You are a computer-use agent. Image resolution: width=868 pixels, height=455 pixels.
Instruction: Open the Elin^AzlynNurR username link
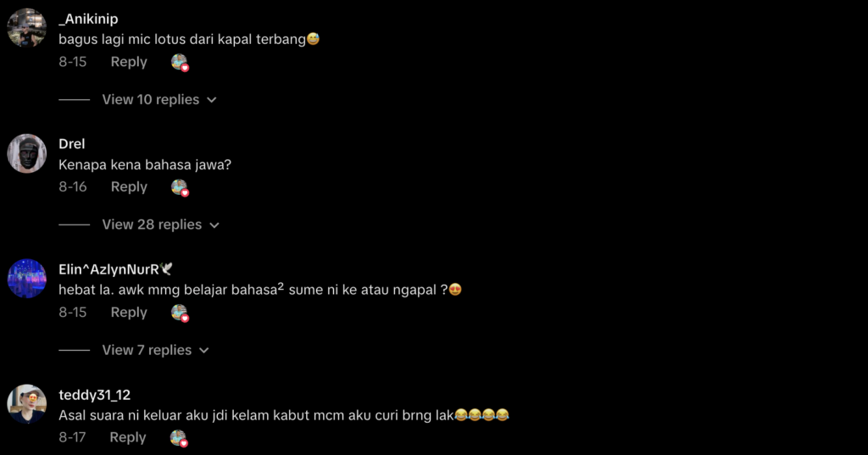(109, 269)
